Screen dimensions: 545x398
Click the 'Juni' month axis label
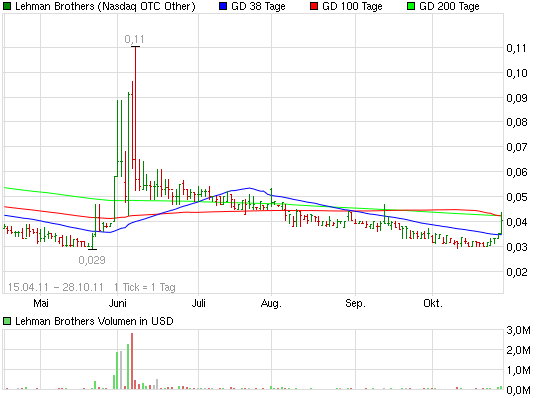(117, 303)
